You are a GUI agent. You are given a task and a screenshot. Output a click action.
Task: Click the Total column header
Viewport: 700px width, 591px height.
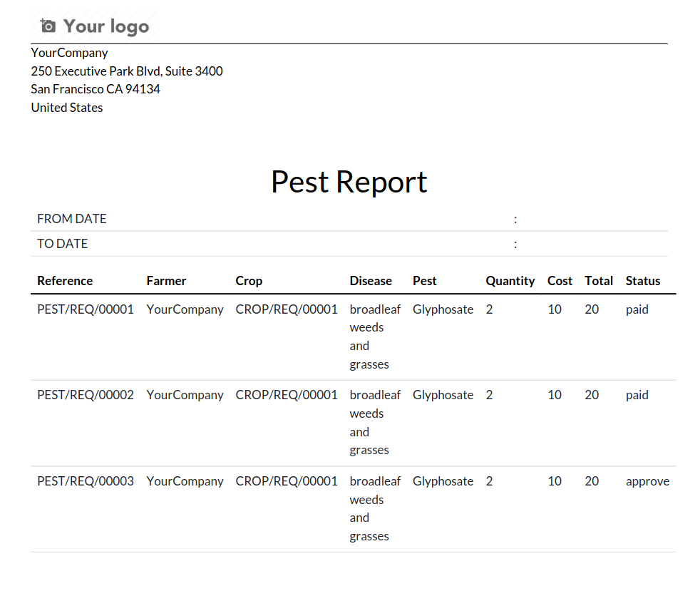599,281
